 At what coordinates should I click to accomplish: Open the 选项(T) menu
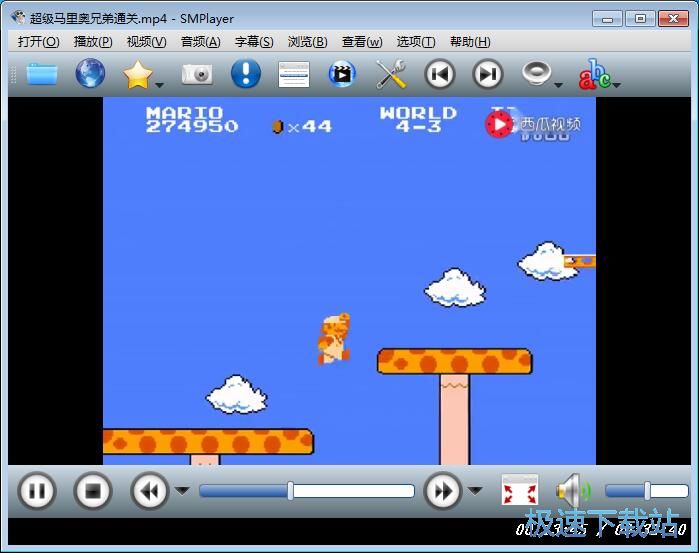(416, 41)
